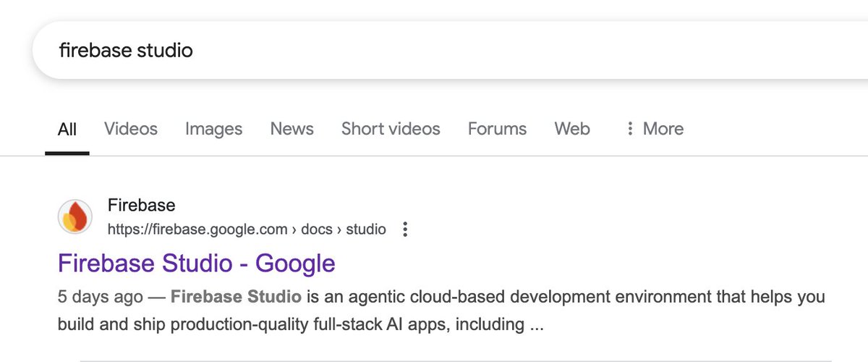This screenshot has width=868, height=362.
Task: Open the Short videos tab
Action: point(391,129)
